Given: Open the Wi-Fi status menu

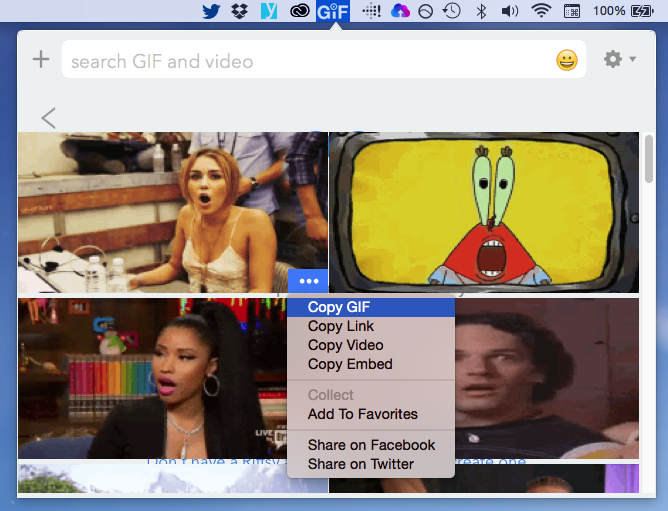Looking at the screenshot, I should click(541, 12).
